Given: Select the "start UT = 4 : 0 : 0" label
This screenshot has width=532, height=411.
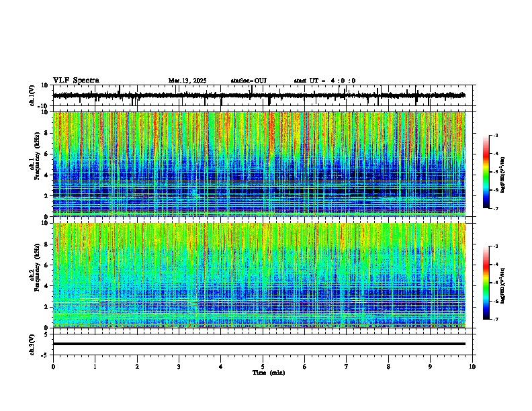Looking at the screenshot, I should (324, 81).
